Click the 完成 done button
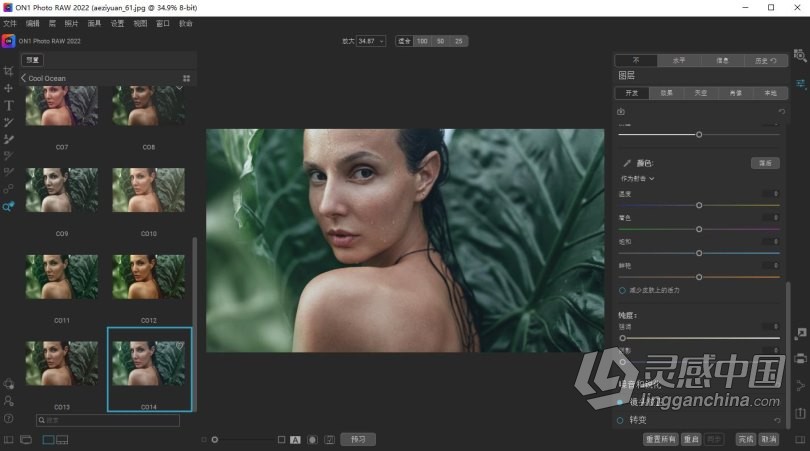Image resolution: width=810 pixels, height=451 pixels. point(745,440)
